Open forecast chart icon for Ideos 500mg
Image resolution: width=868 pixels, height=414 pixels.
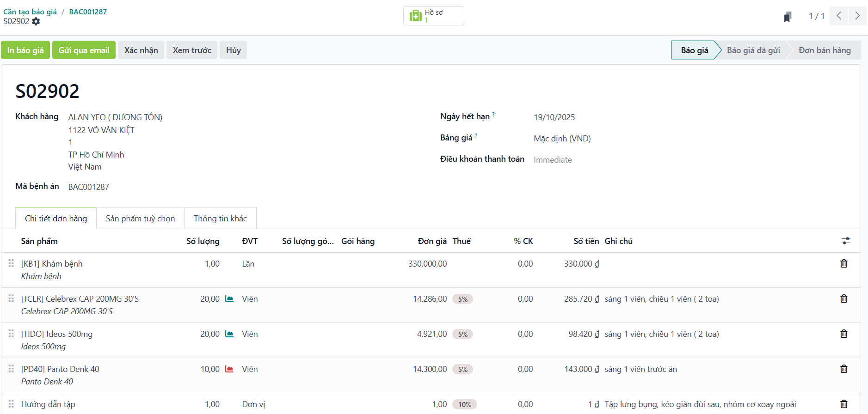229,334
